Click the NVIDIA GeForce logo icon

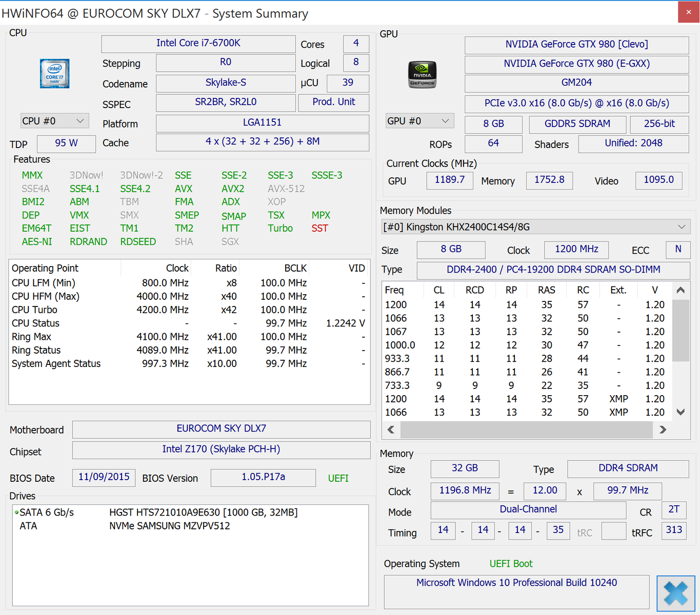pos(422,74)
